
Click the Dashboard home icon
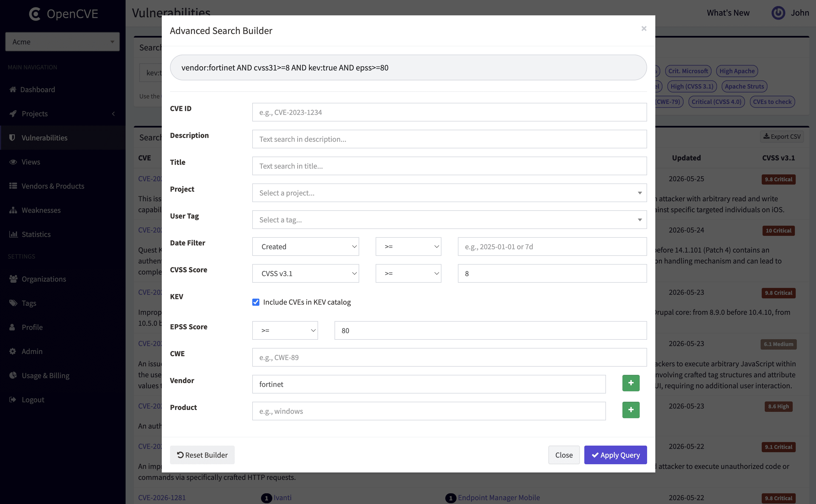point(13,89)
